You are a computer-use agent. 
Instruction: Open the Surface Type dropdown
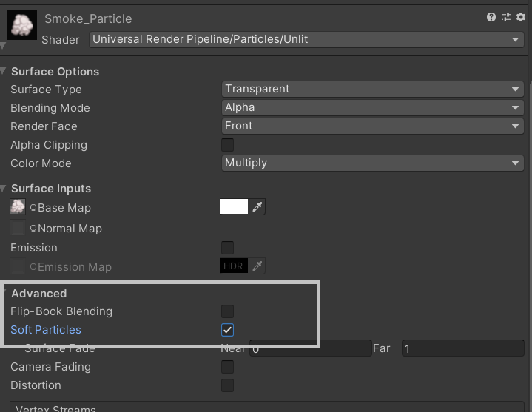(373, 89)
